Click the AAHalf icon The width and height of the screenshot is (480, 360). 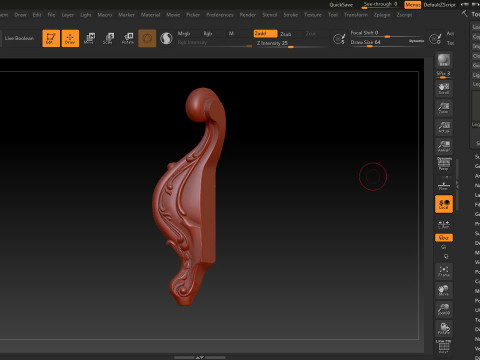click(444, 146)
